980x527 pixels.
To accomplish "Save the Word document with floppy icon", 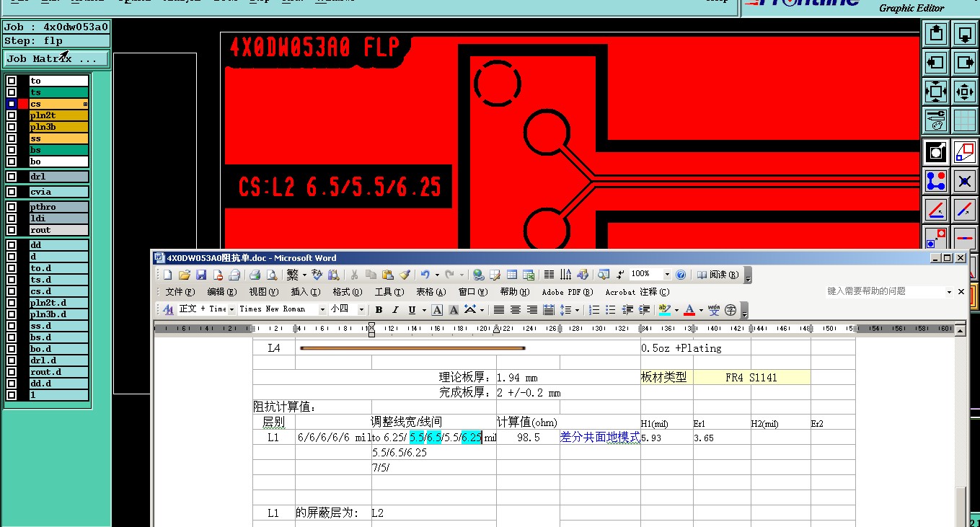I will (x=201, y=275).
